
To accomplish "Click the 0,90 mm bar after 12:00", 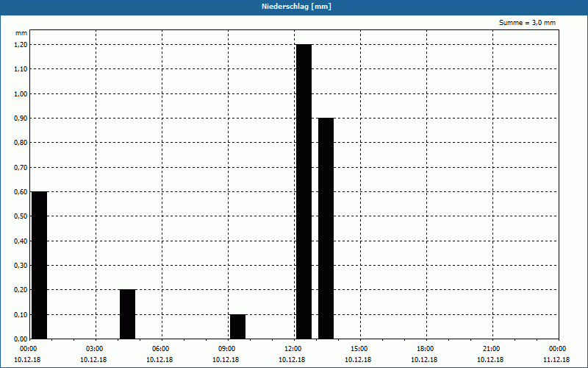I will (326, 228).
